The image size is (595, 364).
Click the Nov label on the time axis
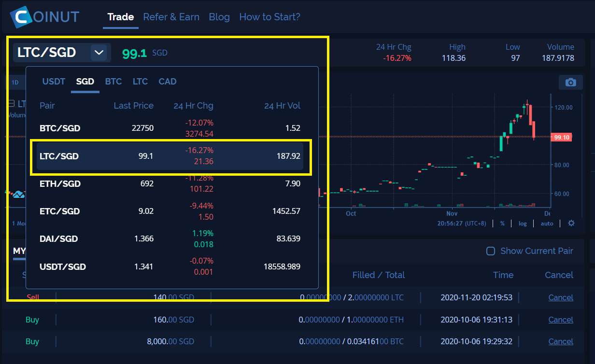click(452, 213)
